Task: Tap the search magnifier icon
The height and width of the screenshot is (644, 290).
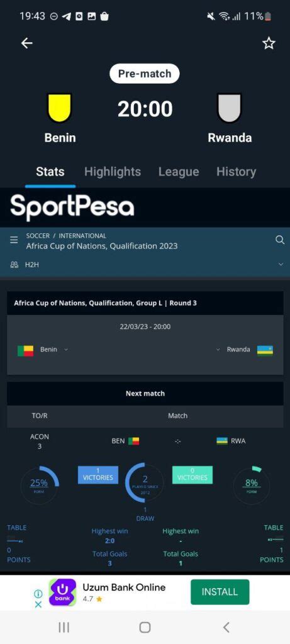Action: pyautogui.click(x=280, y=240)
